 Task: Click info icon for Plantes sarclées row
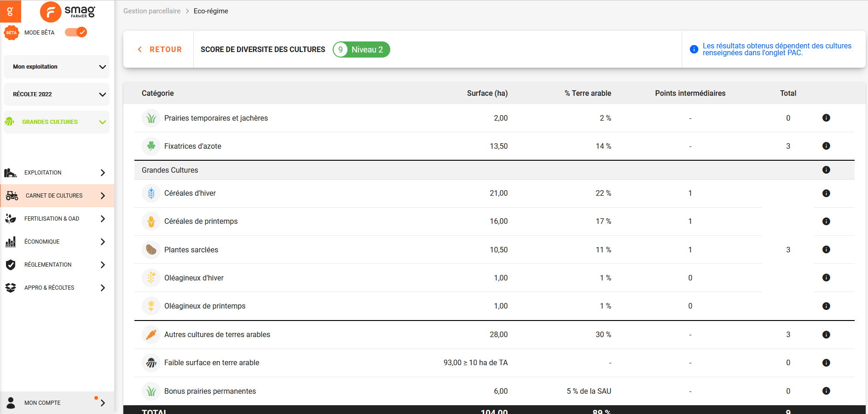(826, 250)
